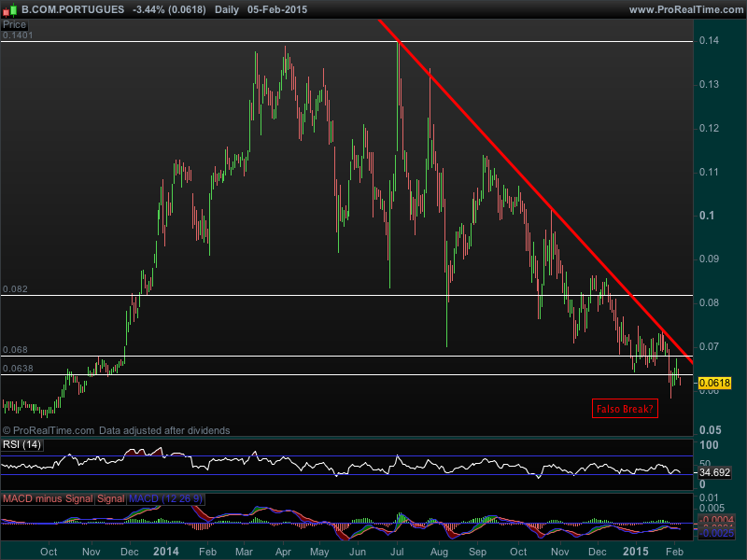Image resolution: width=747 pixels, height=560 pixels.
Task: Click the 0.14 price axis value
Action: 710,40
